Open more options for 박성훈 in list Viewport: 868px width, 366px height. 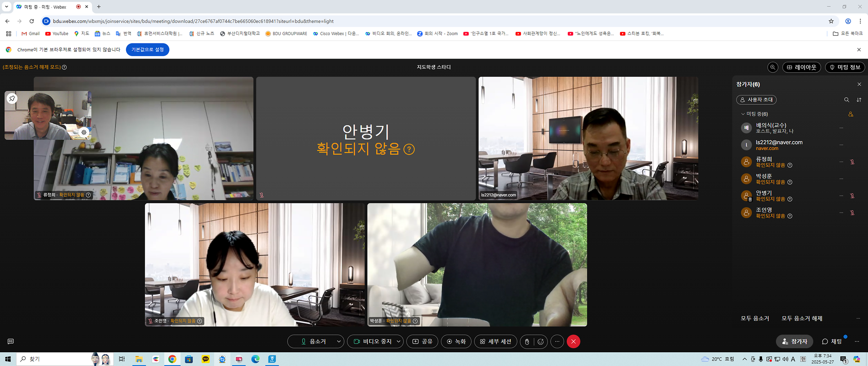(x=841, y=179)
